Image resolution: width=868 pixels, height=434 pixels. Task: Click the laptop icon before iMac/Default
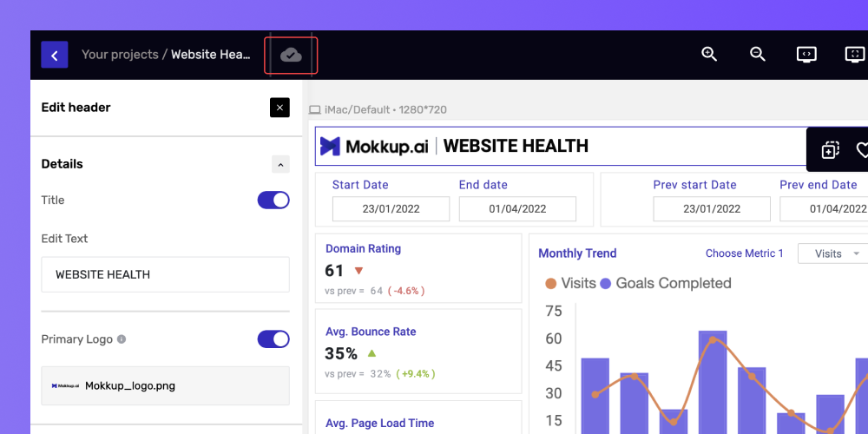tap(315, 109)
